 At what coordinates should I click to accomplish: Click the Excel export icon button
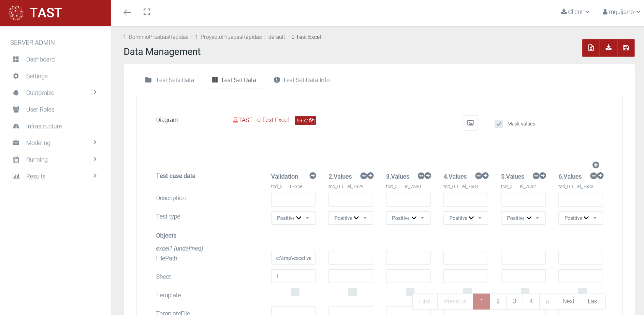pyautogui.click(x=591, y=48)
